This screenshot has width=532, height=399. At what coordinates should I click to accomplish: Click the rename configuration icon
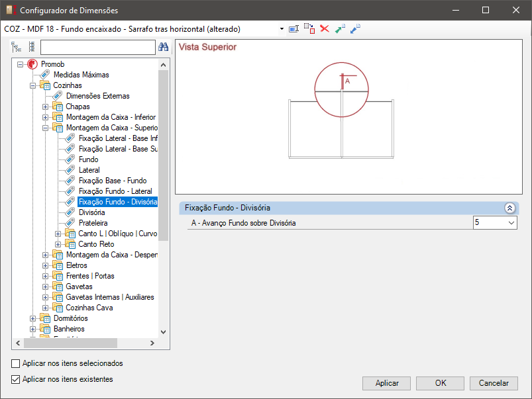click(293, 29)
